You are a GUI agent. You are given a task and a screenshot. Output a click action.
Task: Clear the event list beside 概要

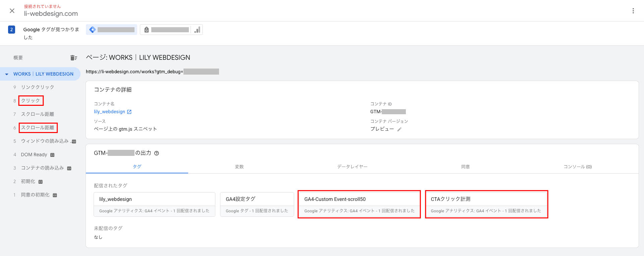pyautogui.click(x=74, y=58)
